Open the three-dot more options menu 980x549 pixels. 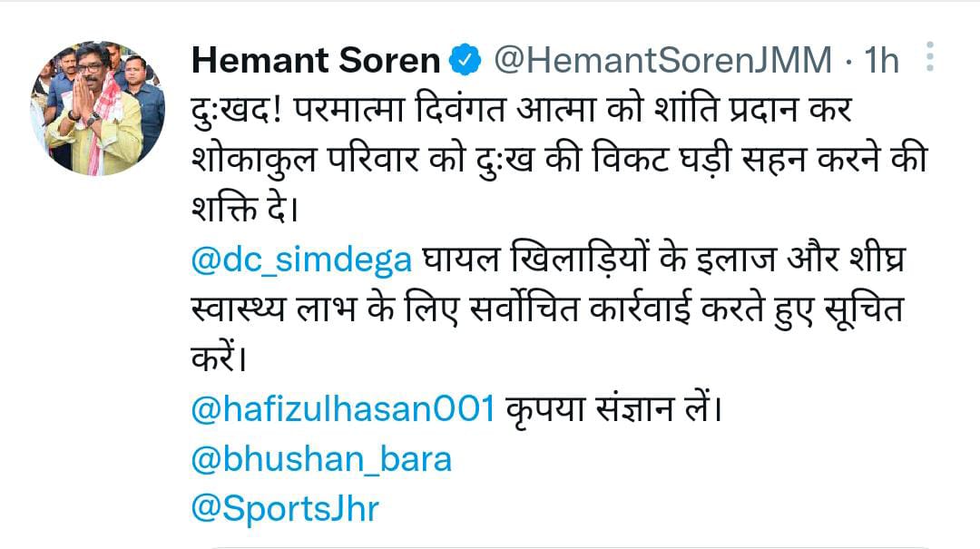point(930,57)
